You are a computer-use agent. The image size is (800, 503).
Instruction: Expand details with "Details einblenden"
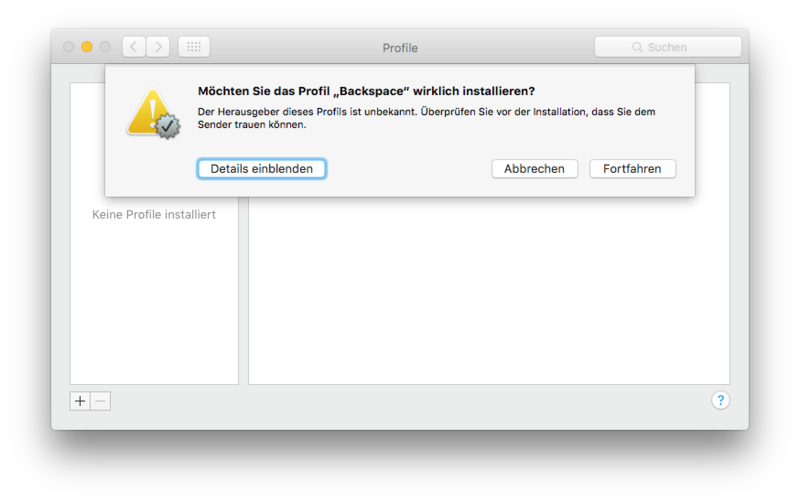(x=261, y=169)
